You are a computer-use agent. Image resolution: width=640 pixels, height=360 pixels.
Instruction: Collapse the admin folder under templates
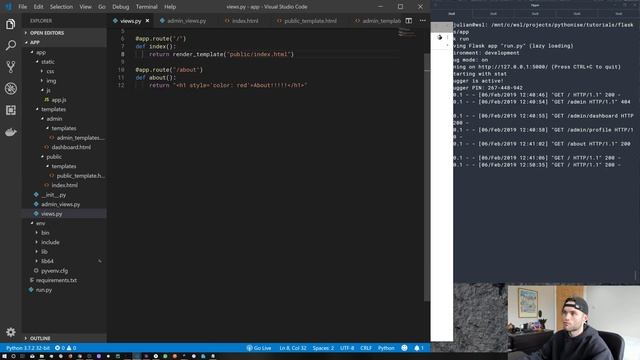64,119
